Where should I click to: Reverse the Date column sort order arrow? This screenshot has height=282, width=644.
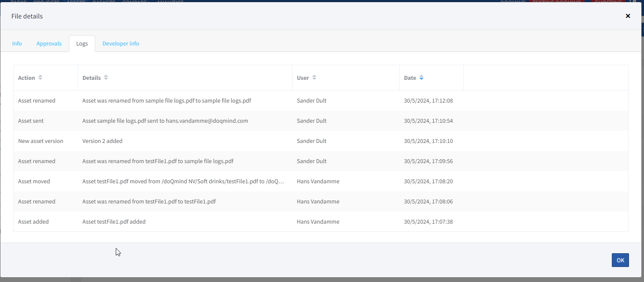tap(421, 78)
